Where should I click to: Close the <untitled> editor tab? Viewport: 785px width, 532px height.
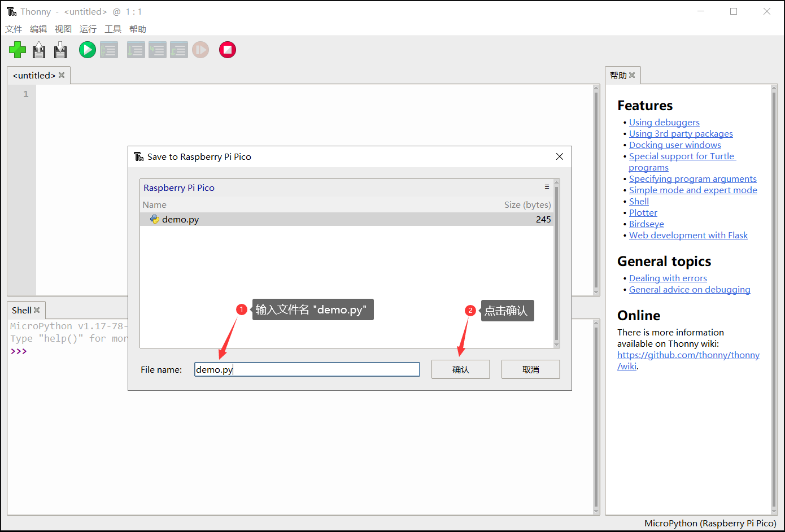pyautogui.click(x=62, y=75)
